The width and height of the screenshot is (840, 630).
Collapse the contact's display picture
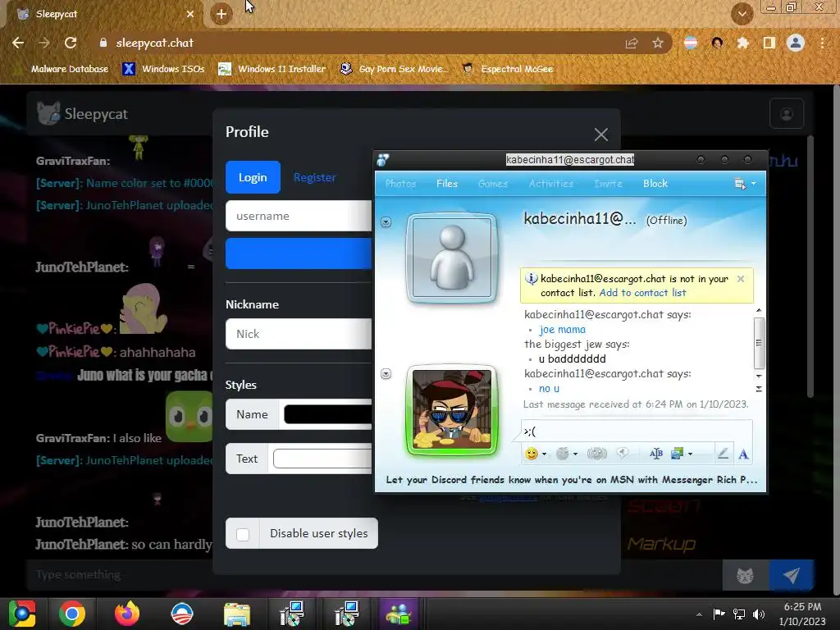point(386,221)
